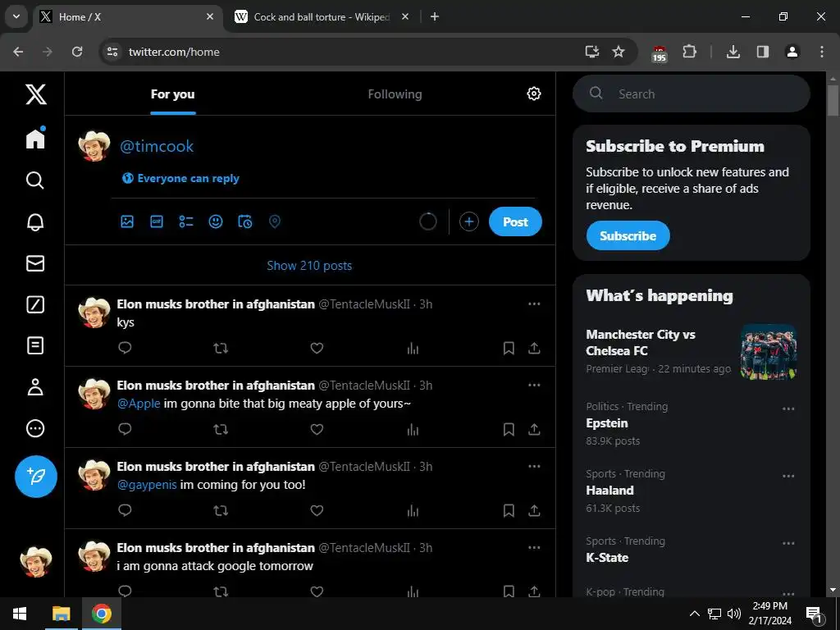This screenshot has height=630, width=840.
Task: Open the Lists icon in the sidebar
Action: coord(35,345)
